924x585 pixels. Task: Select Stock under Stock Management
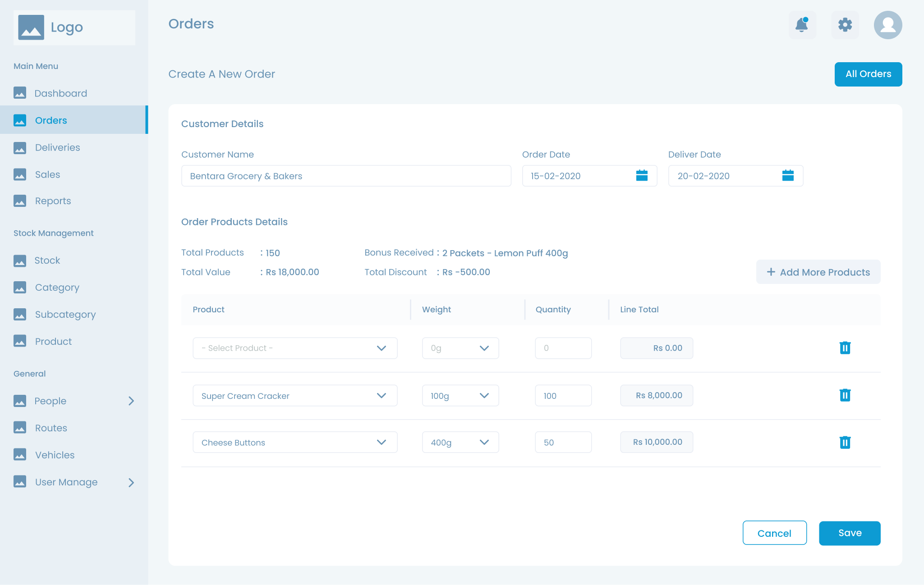click(x=47, y=260)
